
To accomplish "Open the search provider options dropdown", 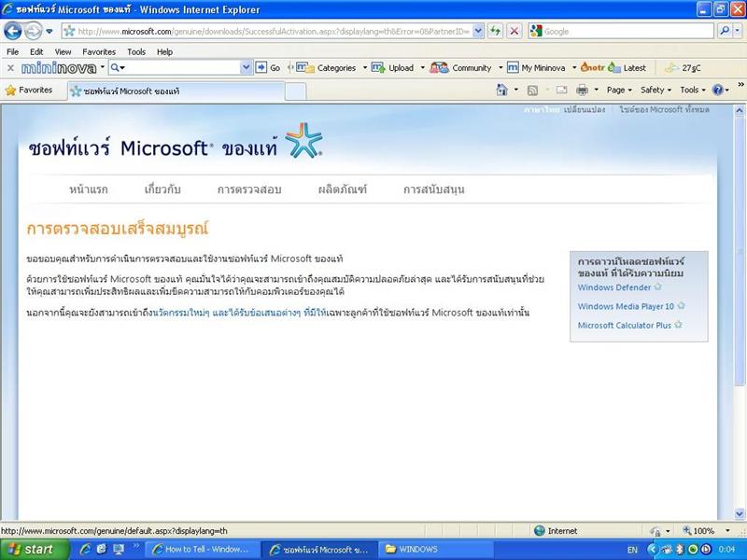I will click(x=738, y=32).
